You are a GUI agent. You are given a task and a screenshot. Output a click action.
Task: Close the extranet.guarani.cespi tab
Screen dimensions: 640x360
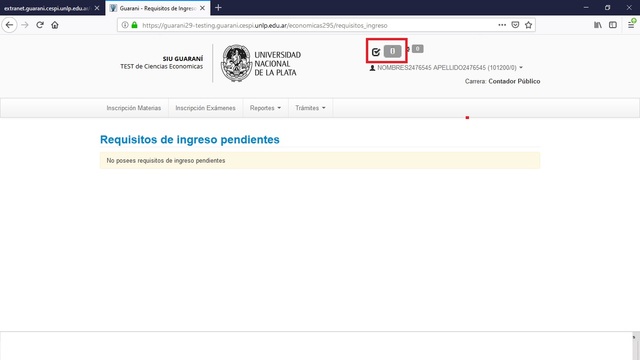(97, 8)
